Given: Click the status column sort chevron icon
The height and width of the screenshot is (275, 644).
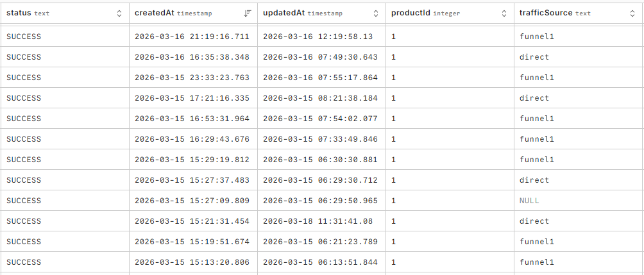Looking at the screenshot, I should [x=119, y=13].
